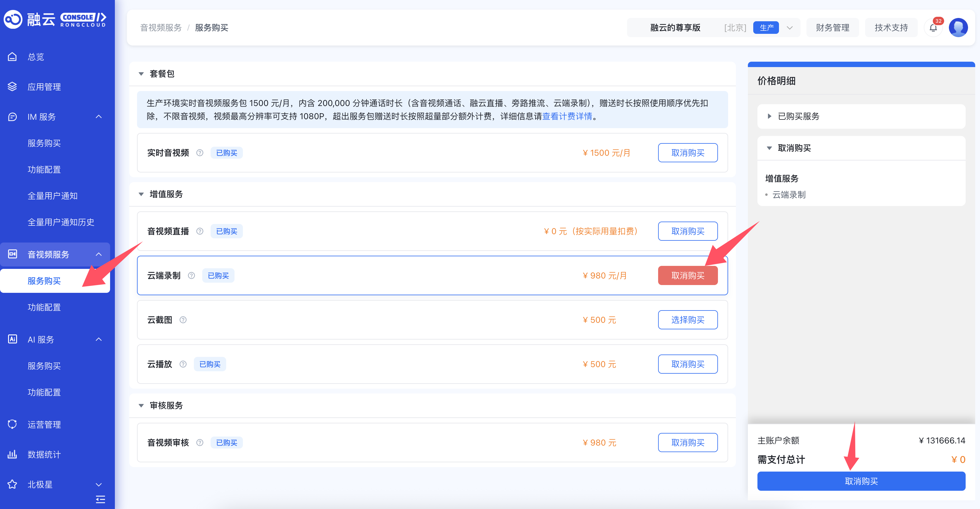Click the sidebar collapse icon at bottom
The height and width of the screenshot is (509, 980).
click(101, 499)
